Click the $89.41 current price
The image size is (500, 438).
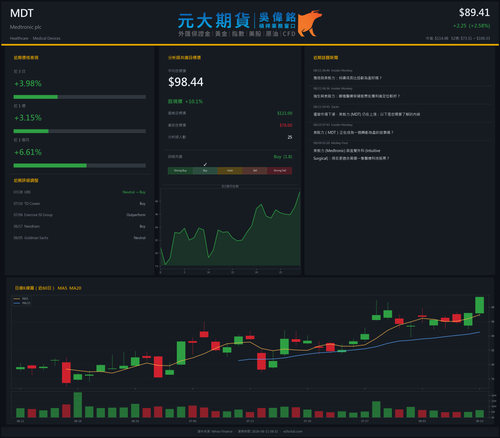point(474,13)
